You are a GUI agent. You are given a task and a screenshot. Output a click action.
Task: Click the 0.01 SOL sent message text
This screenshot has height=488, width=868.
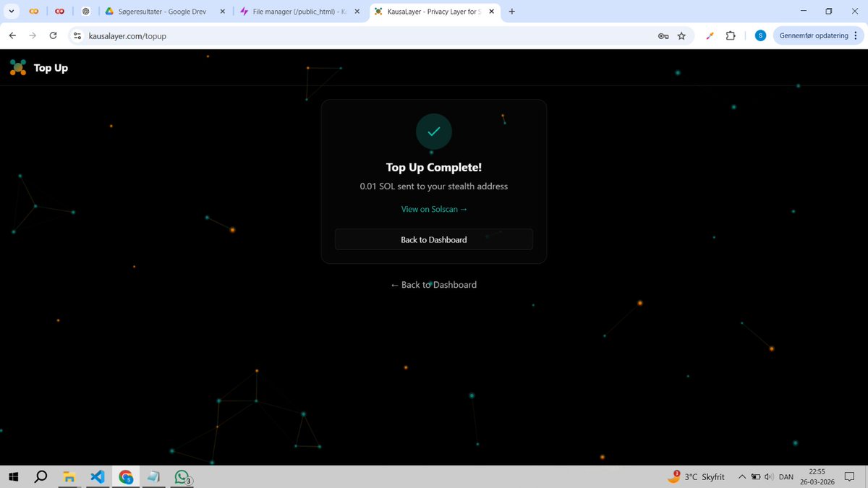434,187
